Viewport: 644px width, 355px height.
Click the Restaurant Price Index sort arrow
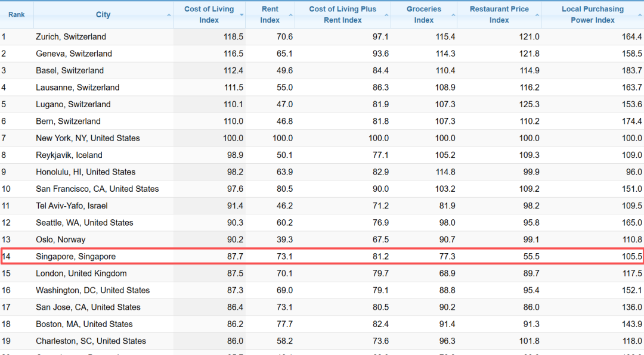click(537, 14)
